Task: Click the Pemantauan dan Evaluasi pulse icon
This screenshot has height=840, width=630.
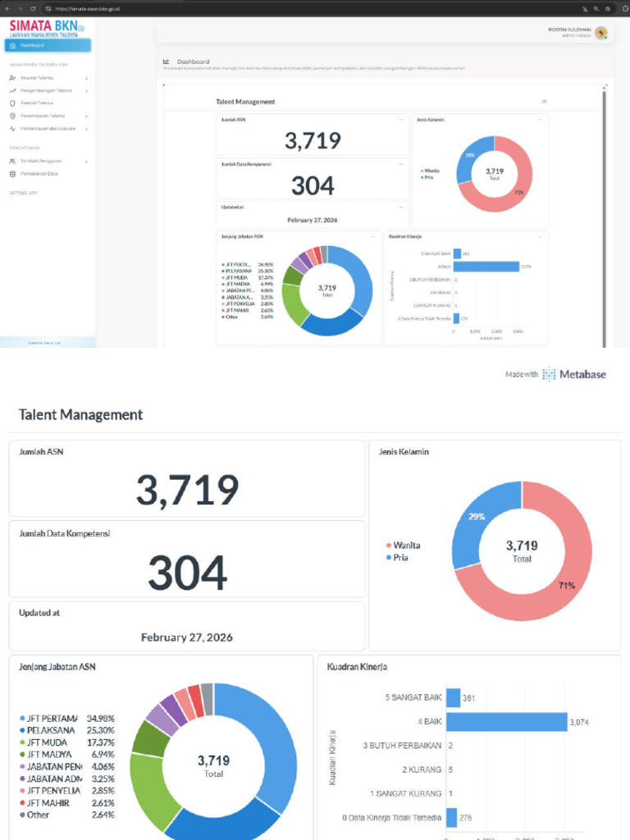Action: [x=12, y=129]
